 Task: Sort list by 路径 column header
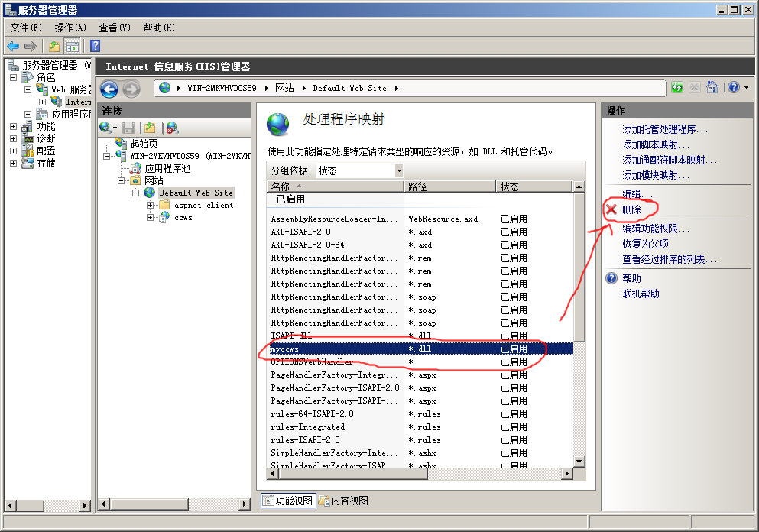click(449, 187)
